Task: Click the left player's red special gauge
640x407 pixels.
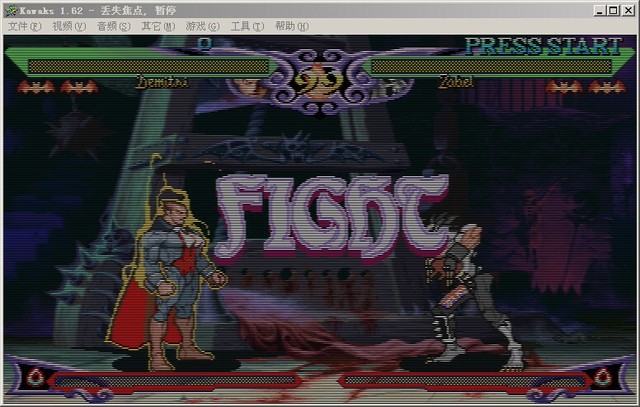Action: [x=175, y=381]
